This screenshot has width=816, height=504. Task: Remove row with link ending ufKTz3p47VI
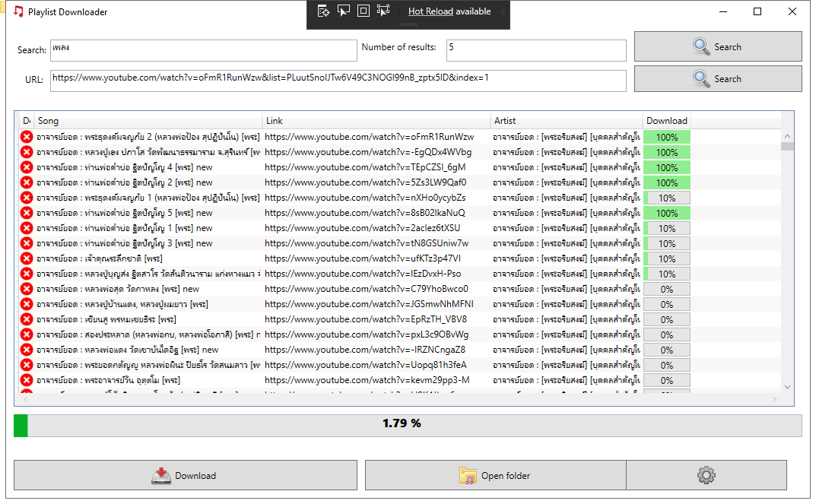click(27, 258)
